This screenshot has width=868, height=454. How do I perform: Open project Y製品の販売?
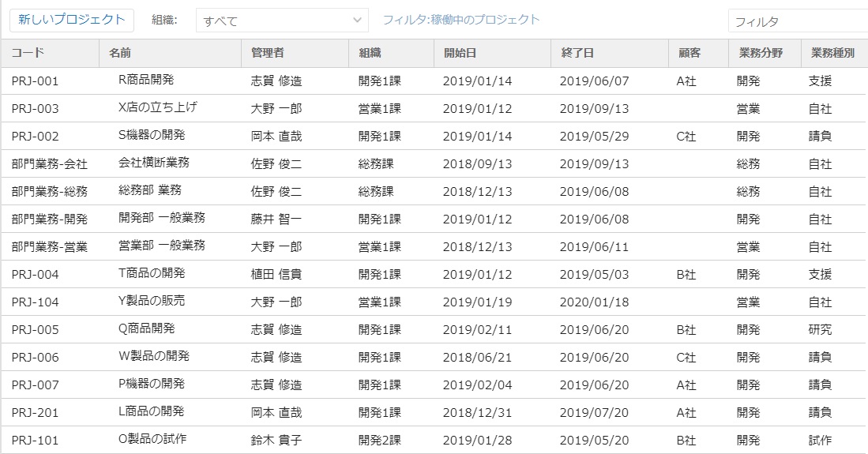click(152, 301)
